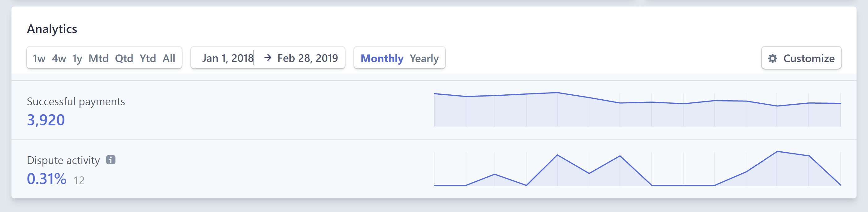868x212 pixels.
Task: Choose the Ytd range preset
Action: [148, 58]
